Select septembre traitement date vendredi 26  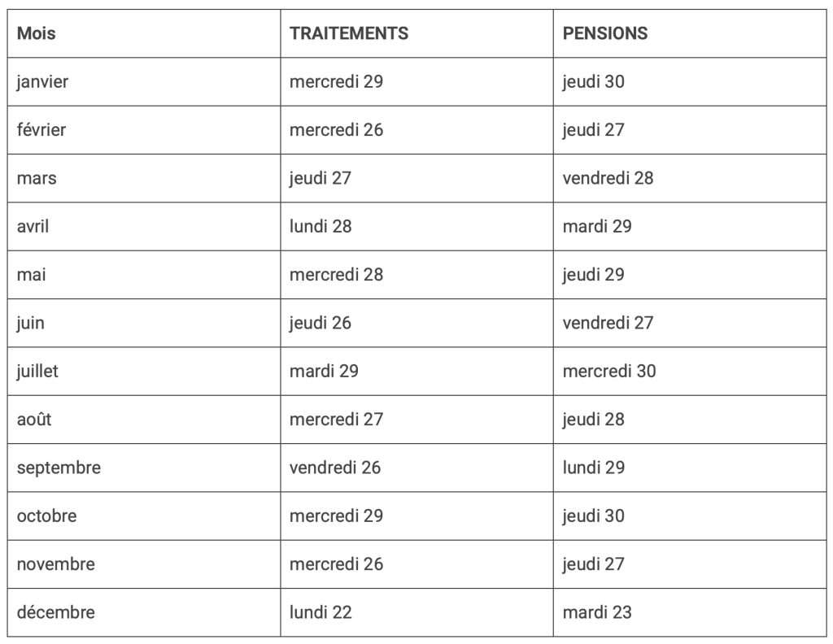[335, 468]
